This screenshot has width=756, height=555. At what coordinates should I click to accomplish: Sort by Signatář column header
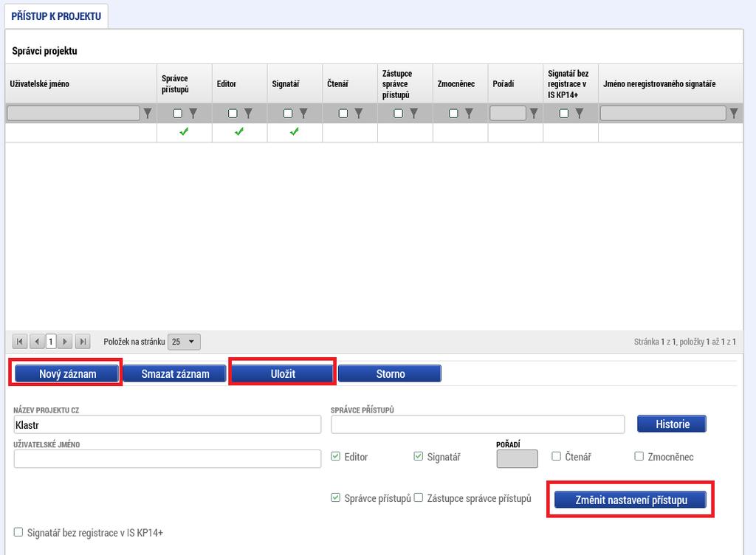point(286,84)
